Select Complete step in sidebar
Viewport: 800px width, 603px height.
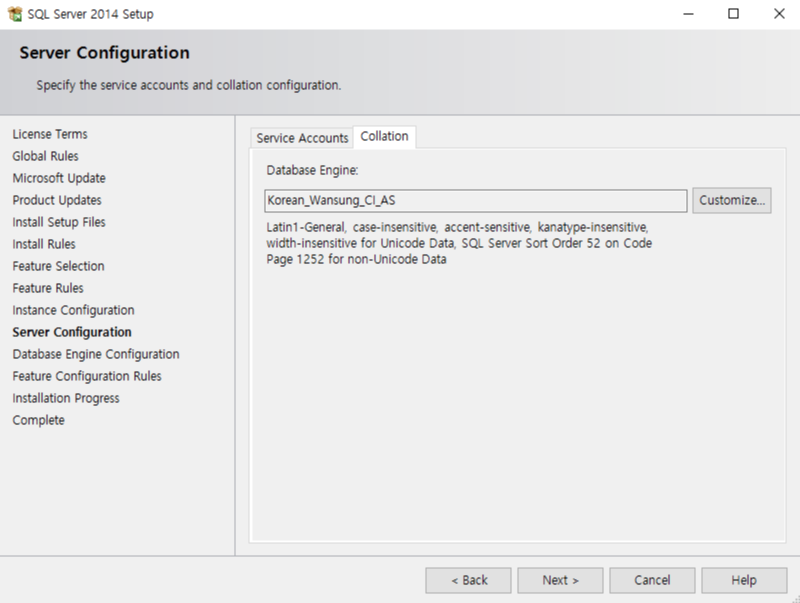(39, 420)
